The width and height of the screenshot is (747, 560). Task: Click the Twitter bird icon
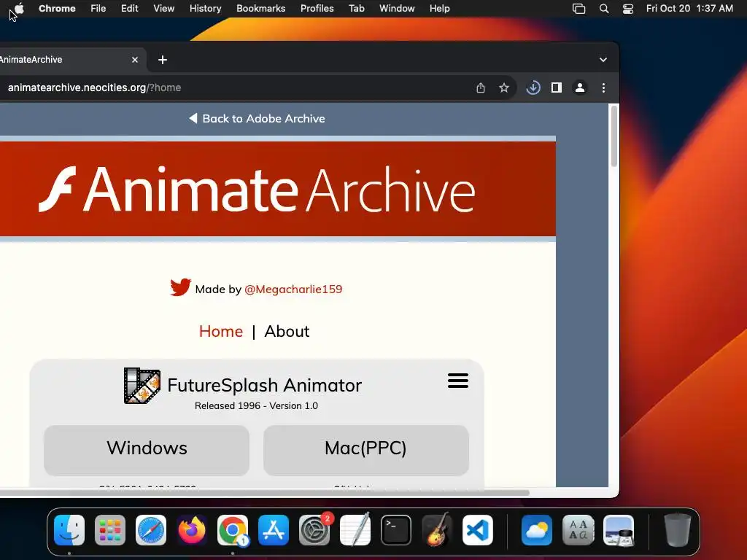(x=181, y=287)
